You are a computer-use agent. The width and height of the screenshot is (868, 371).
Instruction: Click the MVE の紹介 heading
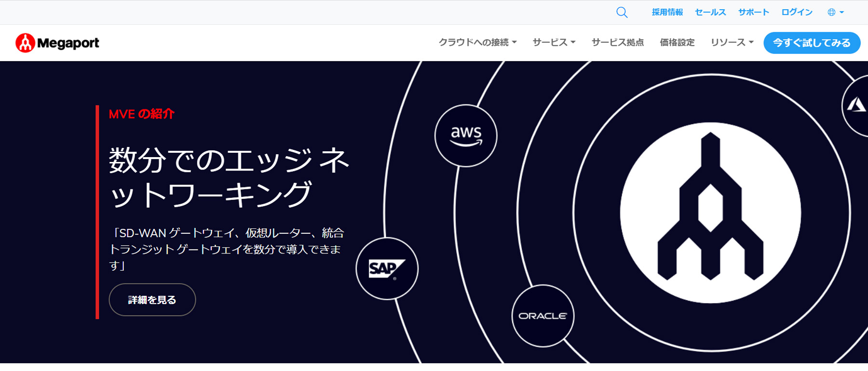click(x=141, y=114)
